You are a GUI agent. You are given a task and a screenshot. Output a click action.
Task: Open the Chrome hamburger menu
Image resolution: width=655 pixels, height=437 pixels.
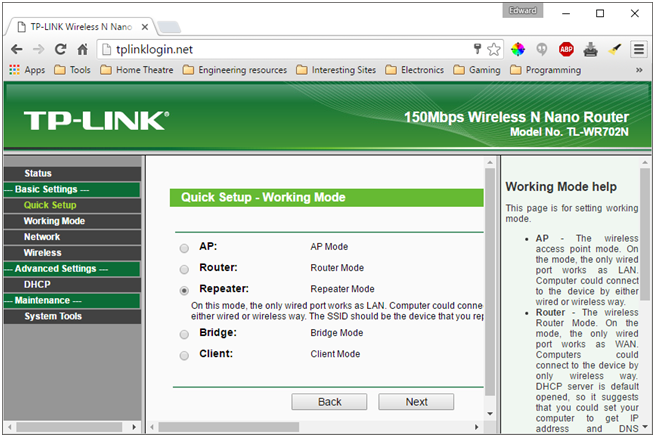point(639,49)
